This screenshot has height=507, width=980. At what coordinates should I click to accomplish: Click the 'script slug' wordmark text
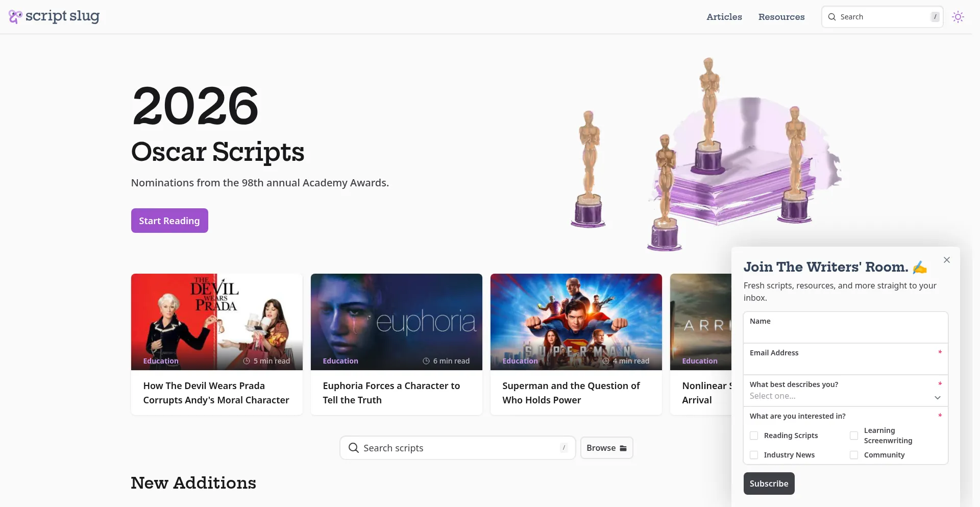point(62,16)
